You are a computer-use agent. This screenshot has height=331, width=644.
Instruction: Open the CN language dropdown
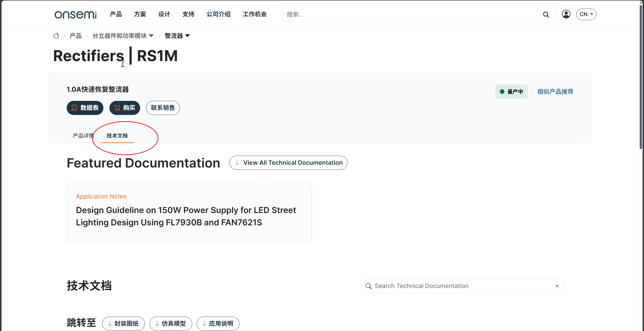click(586, 14)
